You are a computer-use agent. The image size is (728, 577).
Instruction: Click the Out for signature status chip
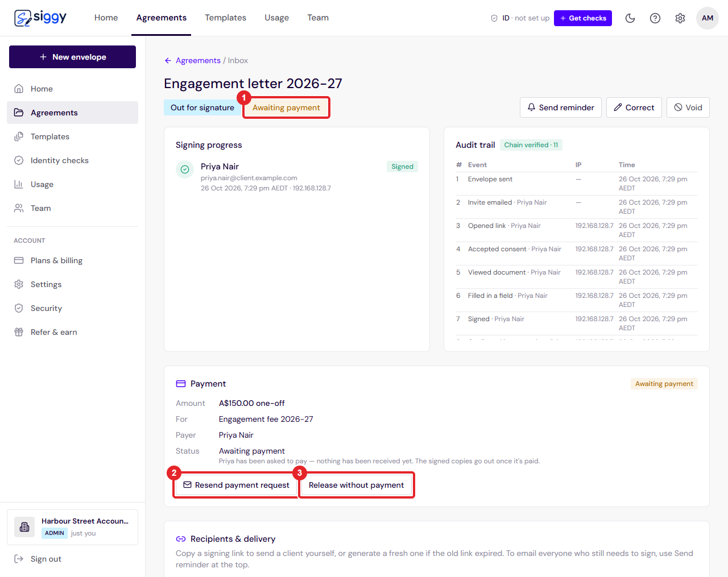point(202,107)
